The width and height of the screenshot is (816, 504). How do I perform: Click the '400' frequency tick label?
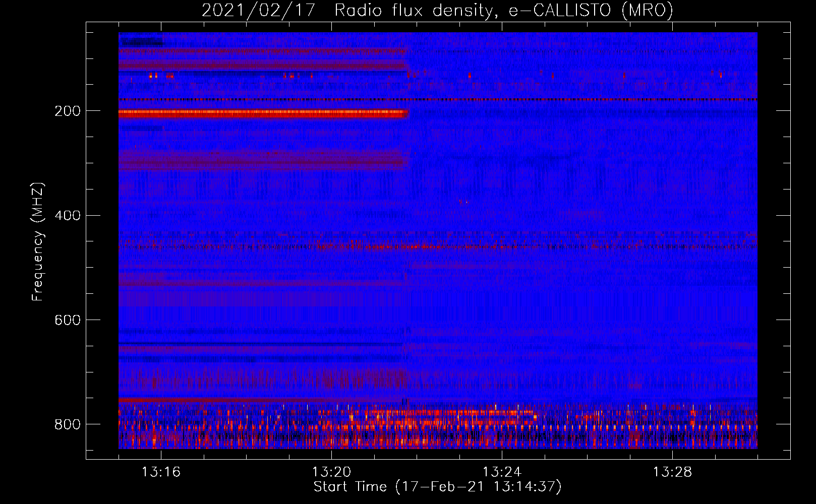[x=67, y=216]
